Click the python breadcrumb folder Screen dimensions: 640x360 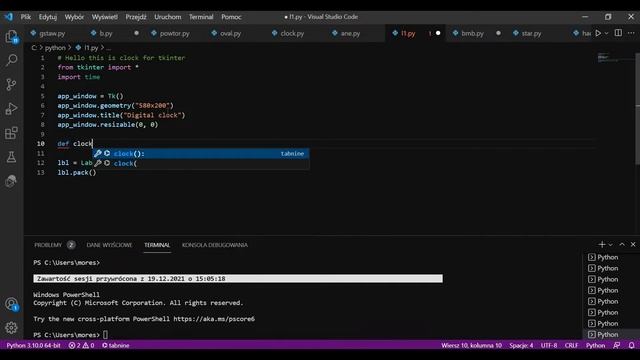pos(55,48)
